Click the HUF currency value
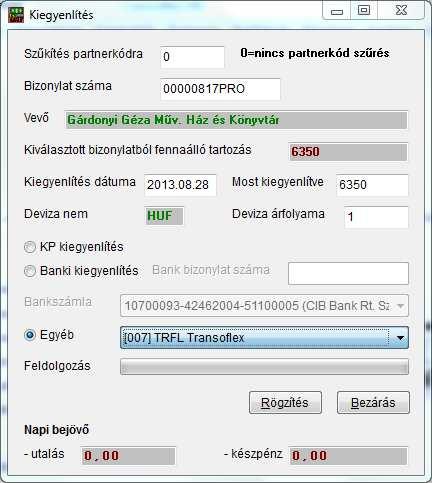Viewport: 432px width, 483px height. [164, 216]
